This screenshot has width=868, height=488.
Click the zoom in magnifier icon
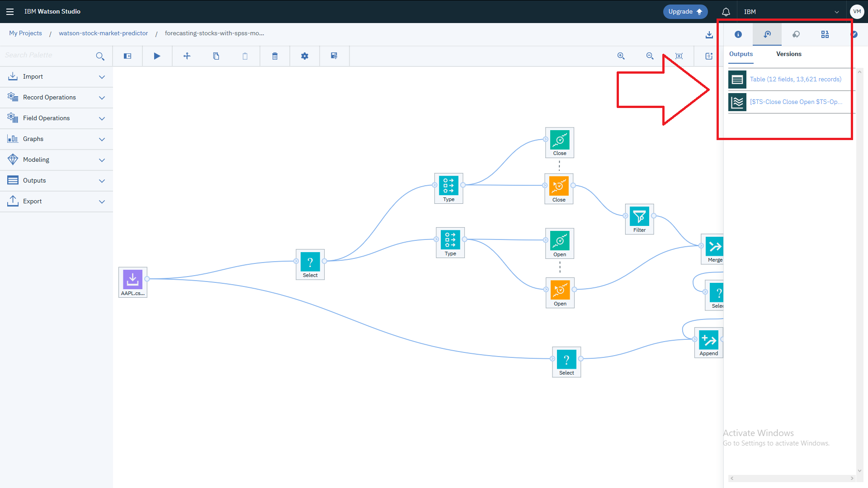click(x=621, y=56)
